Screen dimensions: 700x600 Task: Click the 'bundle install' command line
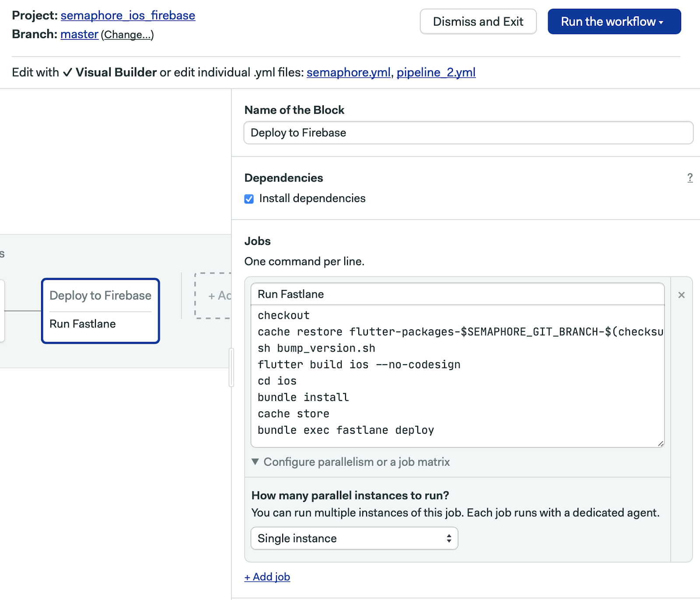pyautogui.click(x=303, y=398)
